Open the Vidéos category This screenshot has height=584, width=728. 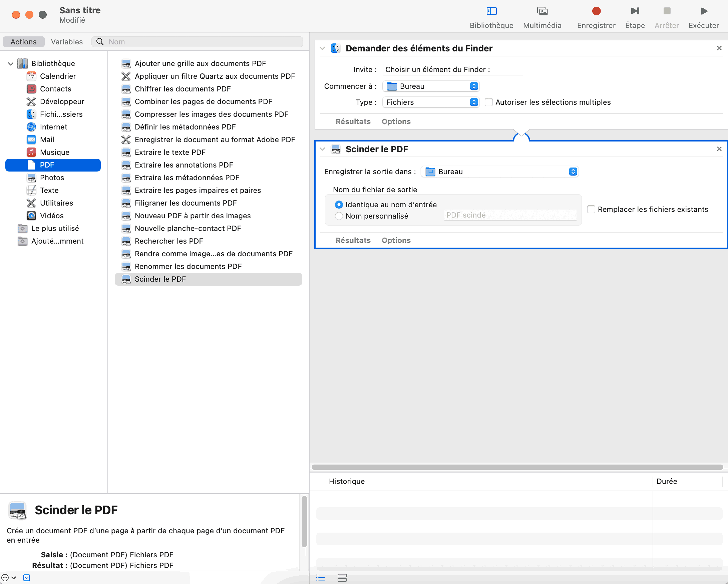(52, 216)
